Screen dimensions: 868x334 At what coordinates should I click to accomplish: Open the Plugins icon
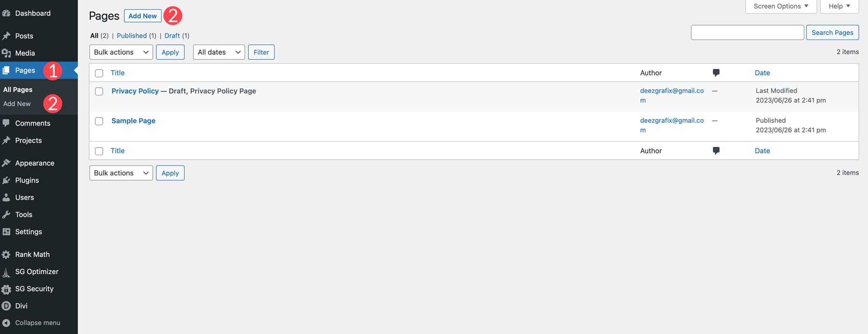click(x=7, y=180)
